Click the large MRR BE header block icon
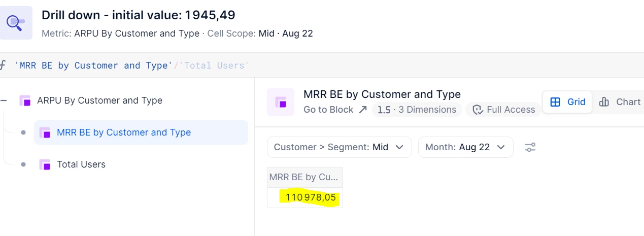Screen dimensions: 644x236 [281, 102]
